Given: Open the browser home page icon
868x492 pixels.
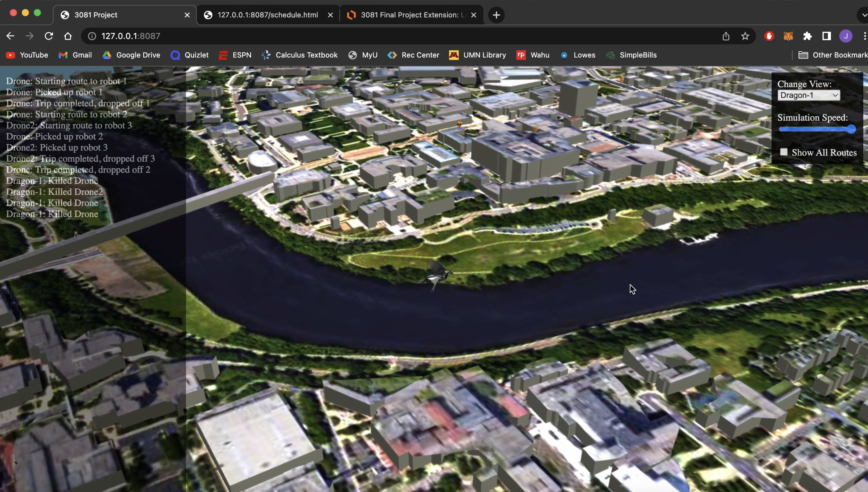Looking at the screenshot, I should (68, 36).
